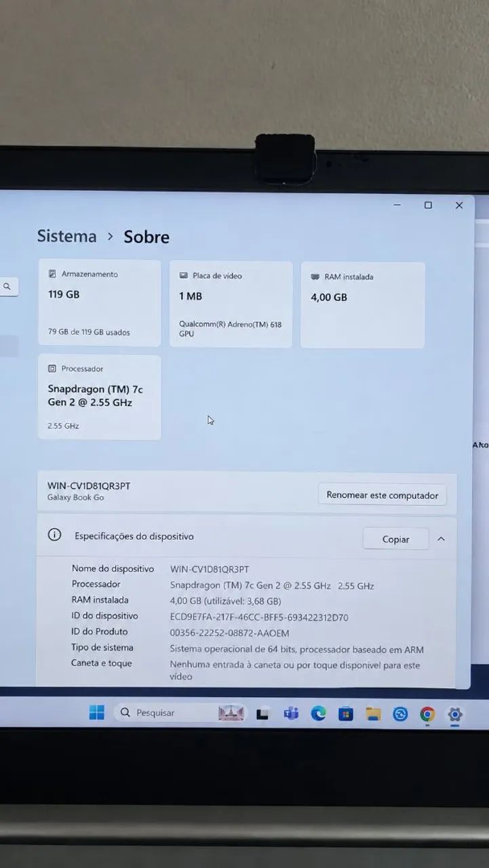Close the Settings window
This screenshot has height=868, width=489.
coord(459,205)
